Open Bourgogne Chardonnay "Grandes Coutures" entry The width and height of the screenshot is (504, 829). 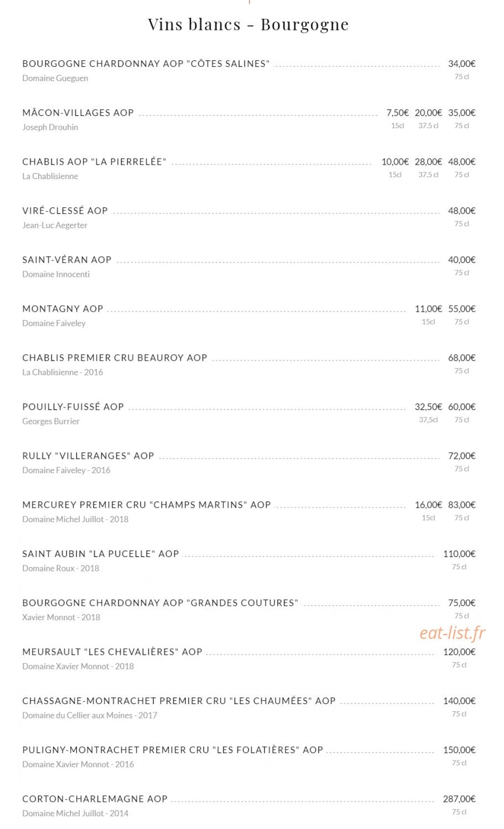tap(160, 603)
